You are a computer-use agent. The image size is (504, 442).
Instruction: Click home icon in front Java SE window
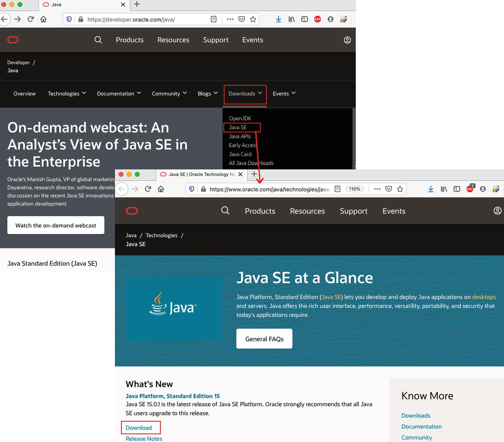click(x=161, y=189)
